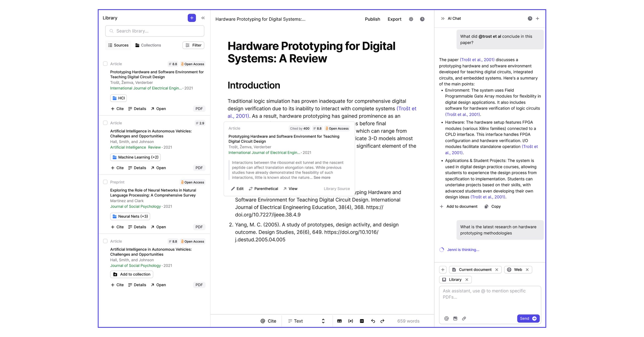Expand the Machine Learning (+2) collections tag
This screenshot has width=644, height=337.
135,157
